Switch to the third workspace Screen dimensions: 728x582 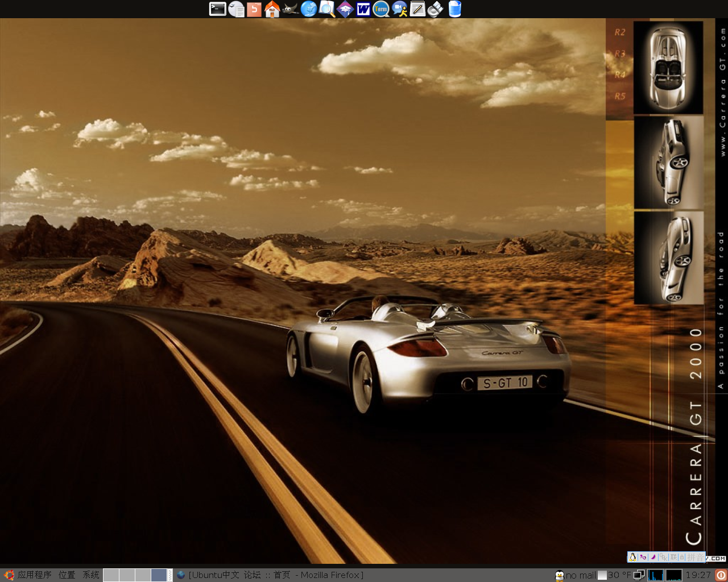coord(143,575)
